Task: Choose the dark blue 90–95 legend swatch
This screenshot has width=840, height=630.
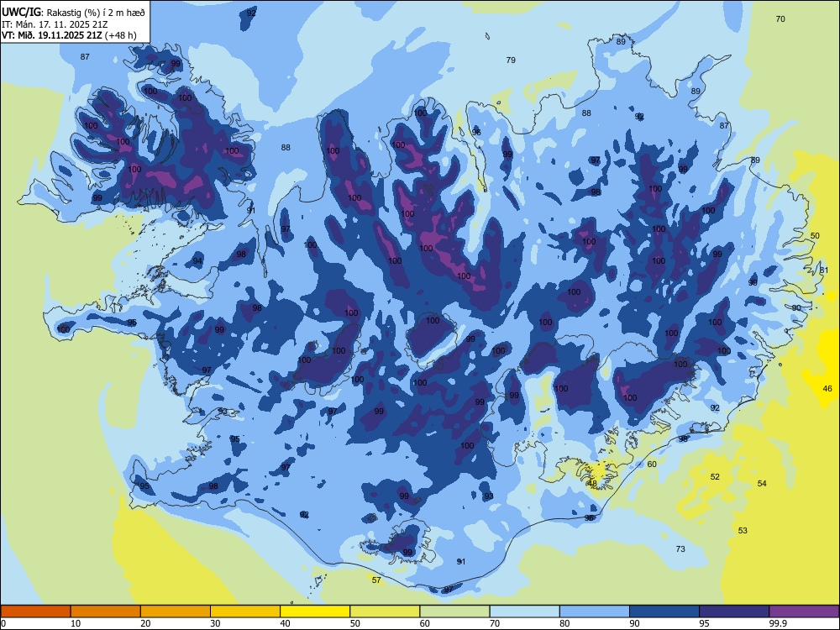Action: [x=664, y=612]
